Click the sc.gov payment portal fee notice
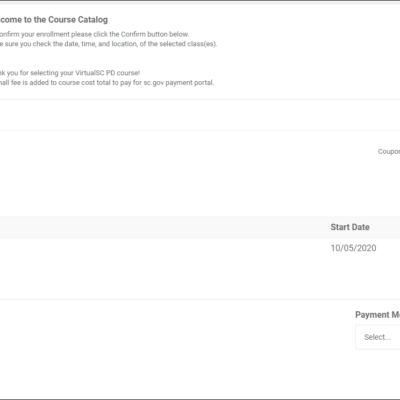The height and width of the screenshot is (400, 400). click(x=107, y=82)
